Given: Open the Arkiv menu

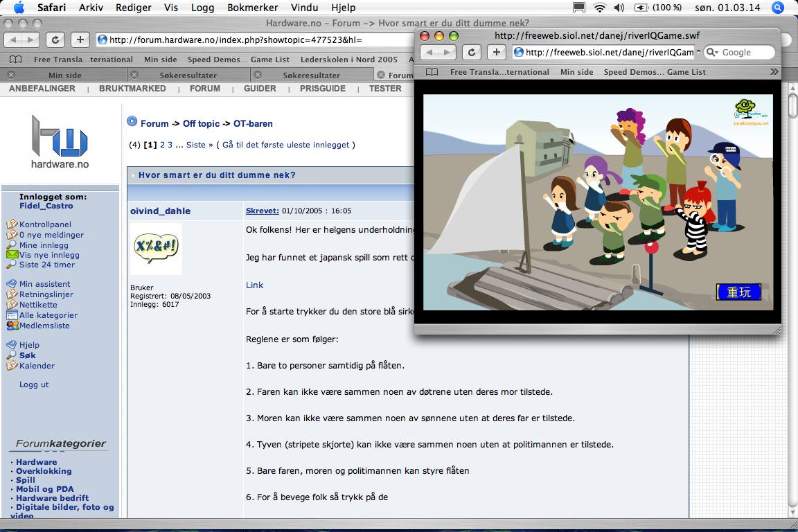Looking at the screenshot, I should (91, 7).
